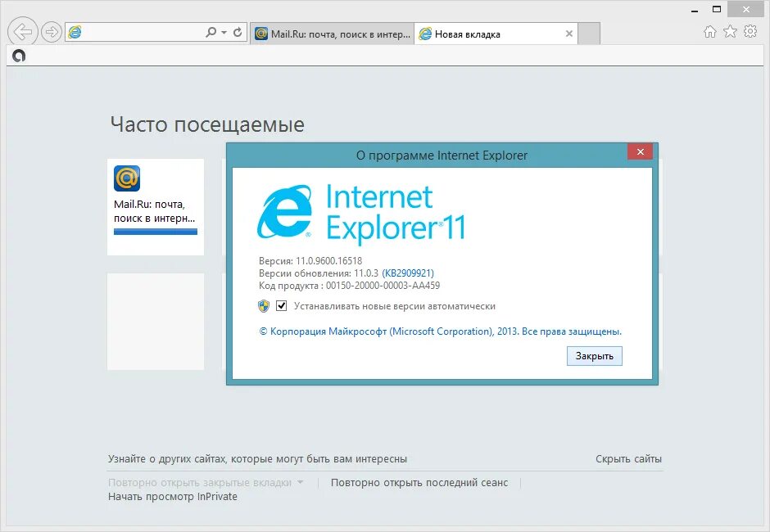Viewport: 770px width, 532px height.
Task: Click the magnifier search icon in address bar
Action: click(211, 33)
